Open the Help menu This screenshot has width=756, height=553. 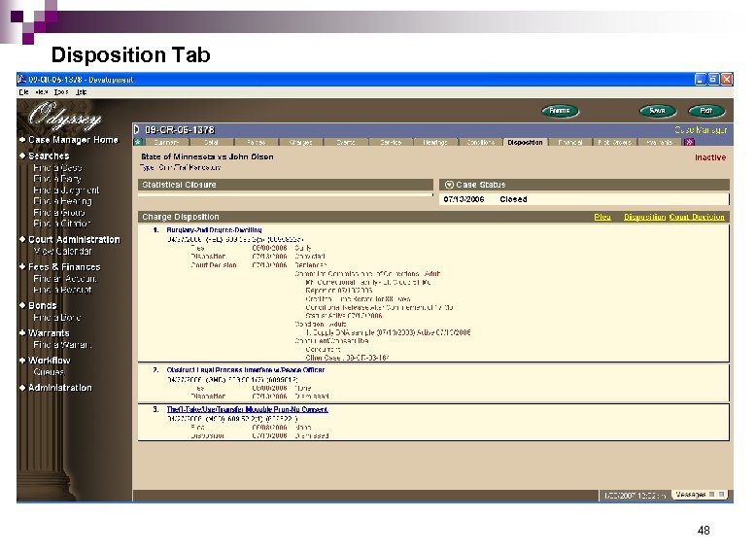pos(82,92)
